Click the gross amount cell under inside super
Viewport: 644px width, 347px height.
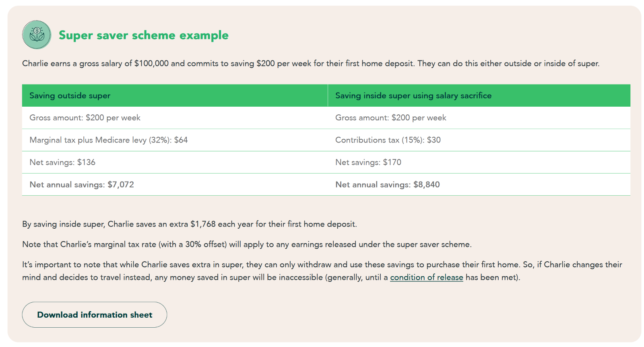391,118
